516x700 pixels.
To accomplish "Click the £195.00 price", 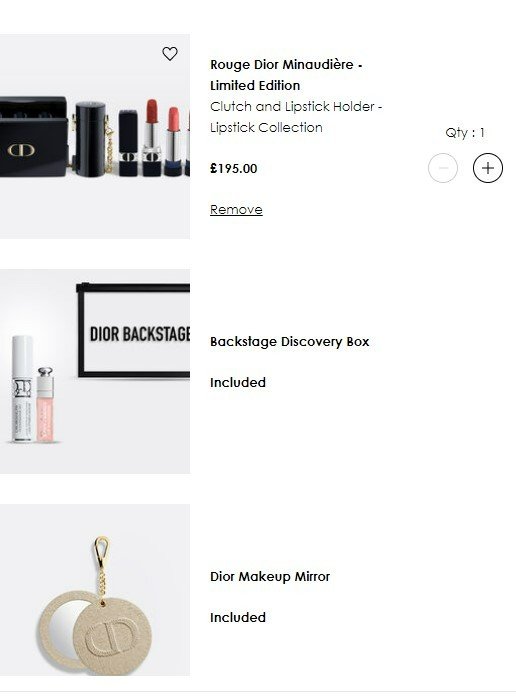I will coord(233,169).
